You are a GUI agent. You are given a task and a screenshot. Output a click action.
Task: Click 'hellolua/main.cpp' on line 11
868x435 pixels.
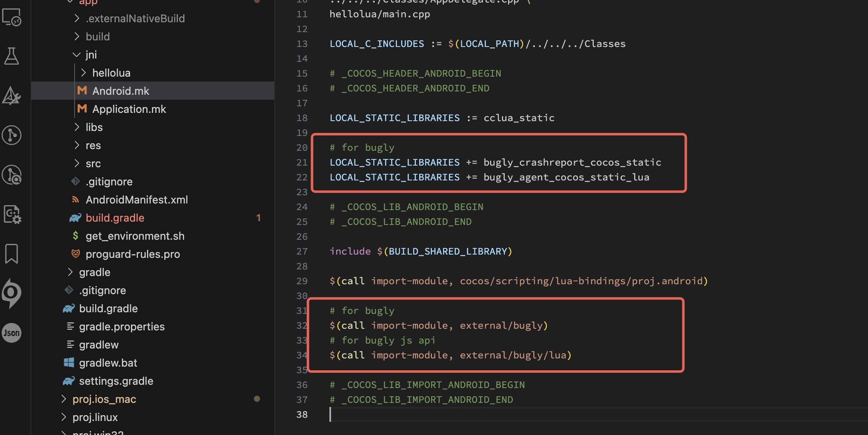380,14
